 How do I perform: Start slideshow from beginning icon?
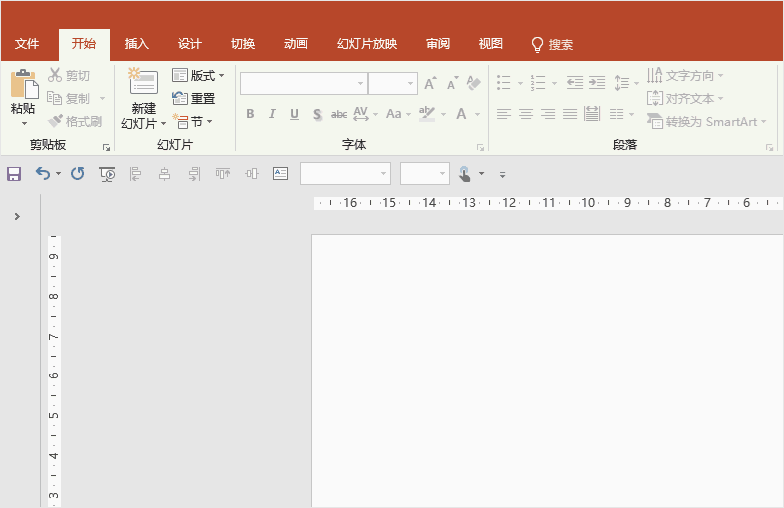107,174
